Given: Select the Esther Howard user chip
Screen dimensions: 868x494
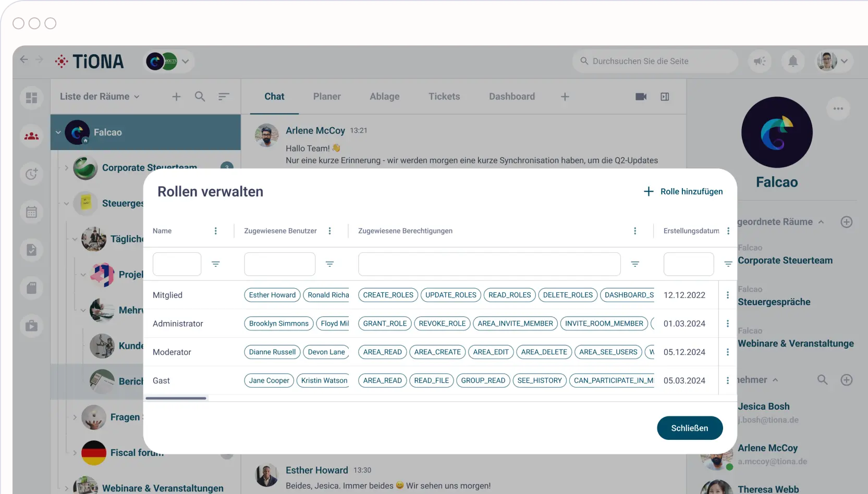Looking at the screenshot, I should click(x=272, y=295).
